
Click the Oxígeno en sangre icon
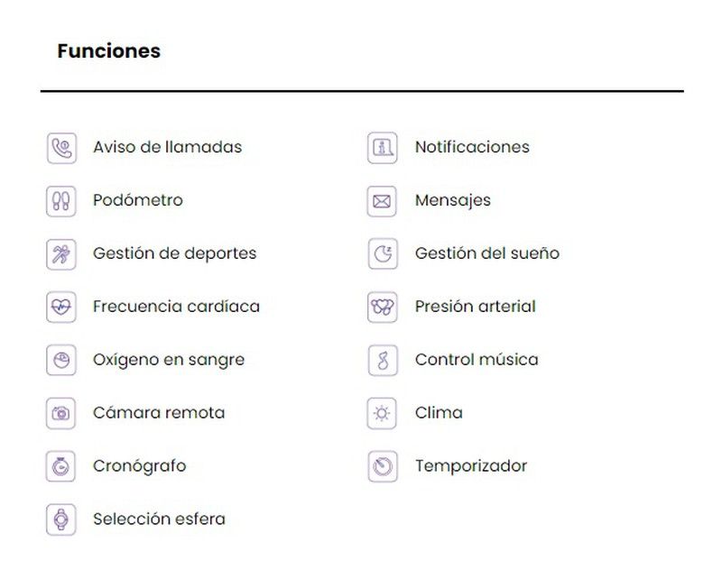[60, 361]
